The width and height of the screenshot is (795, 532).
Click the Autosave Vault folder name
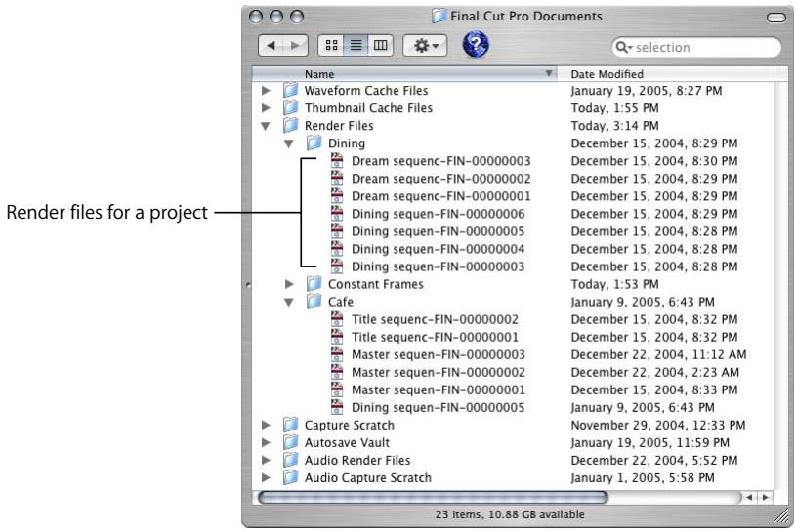(347, 443)
